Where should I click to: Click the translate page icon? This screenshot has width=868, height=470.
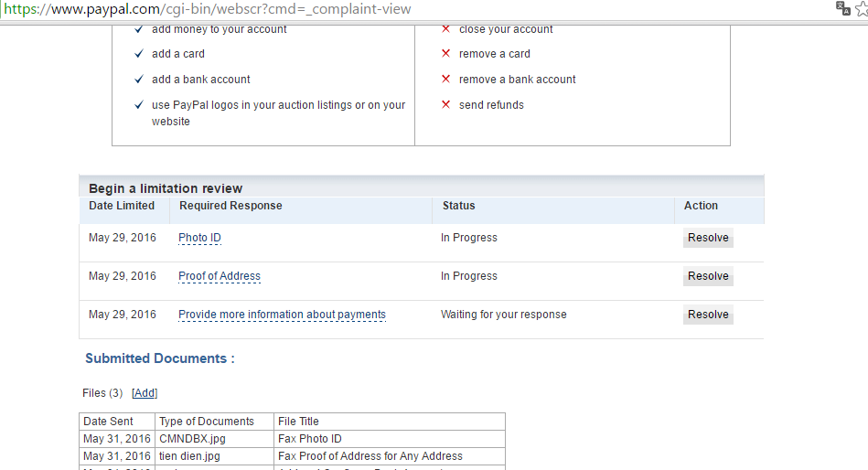tap(842, 8)
